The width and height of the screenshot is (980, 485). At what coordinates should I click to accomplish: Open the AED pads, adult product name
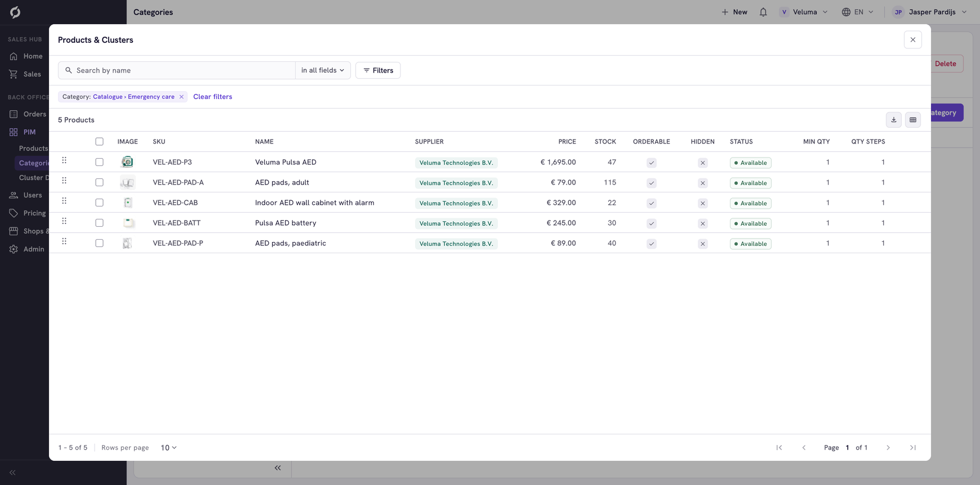pos(282,182)
